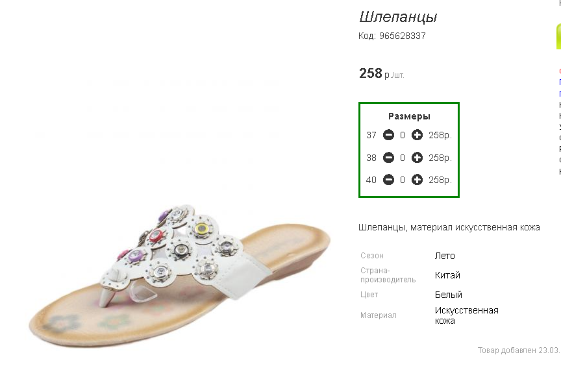Image resolution: width=561 pixels, height=392 pixels.
Task: Click the Размеры header in size box
Action: 409,116
